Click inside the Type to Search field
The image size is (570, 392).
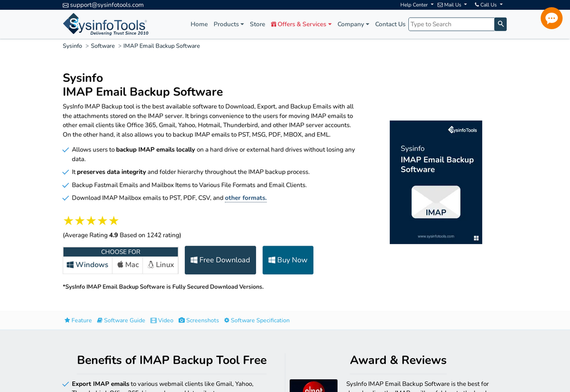click(x=449, y=24)
